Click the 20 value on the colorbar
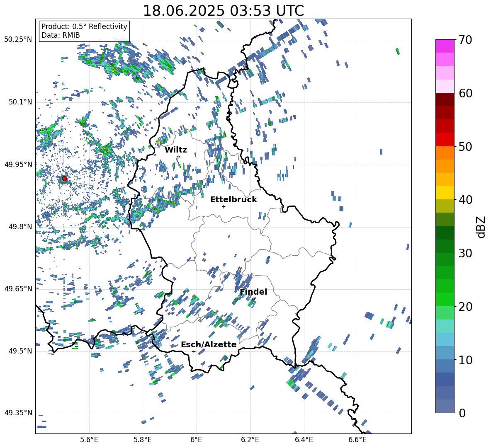 465,307
